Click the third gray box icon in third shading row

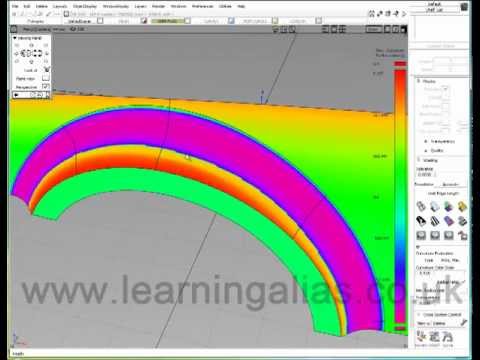[449, 235]
